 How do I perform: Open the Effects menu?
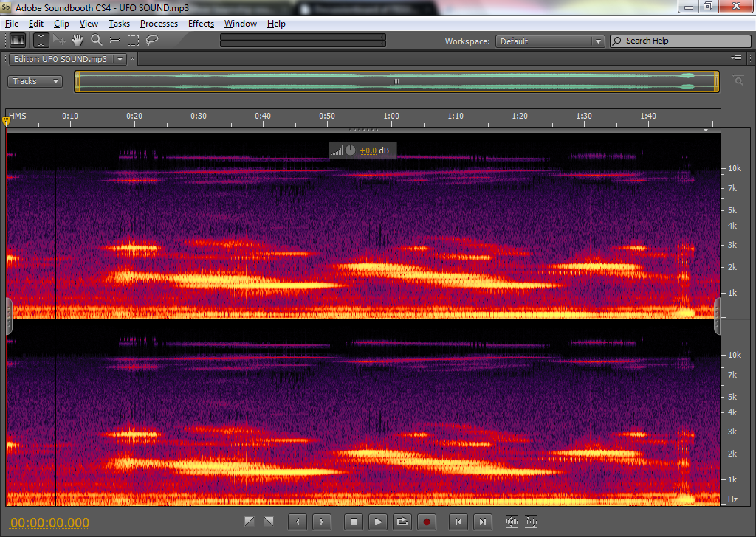(201, 24)
